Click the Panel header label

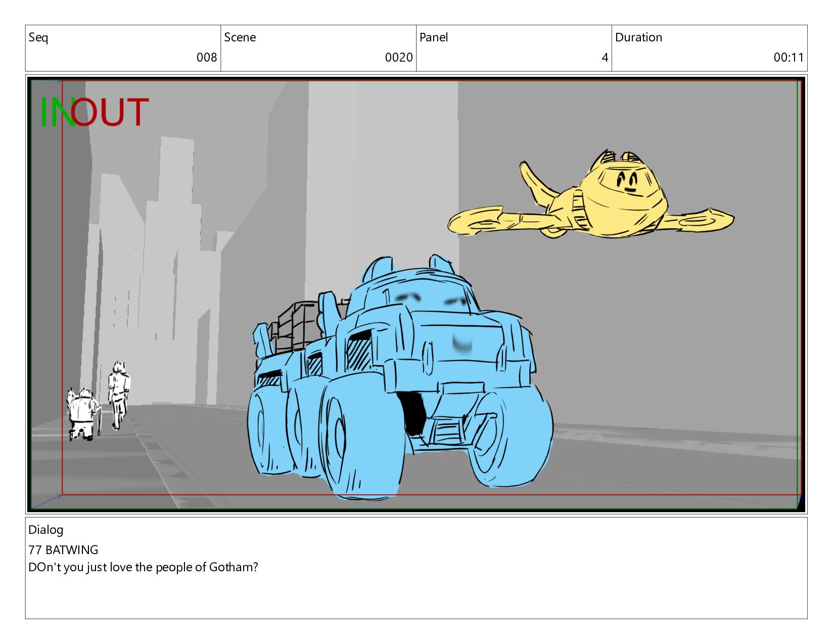click(434, 37)
